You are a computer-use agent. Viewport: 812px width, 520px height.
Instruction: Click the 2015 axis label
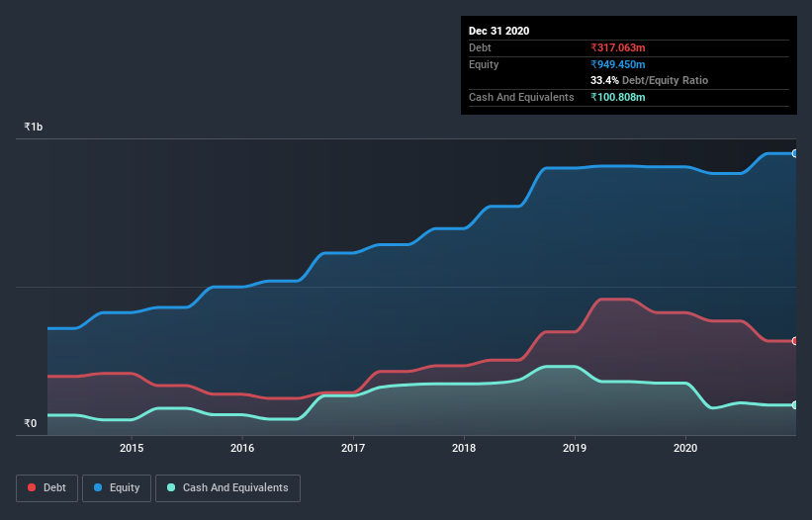point(132,448)
